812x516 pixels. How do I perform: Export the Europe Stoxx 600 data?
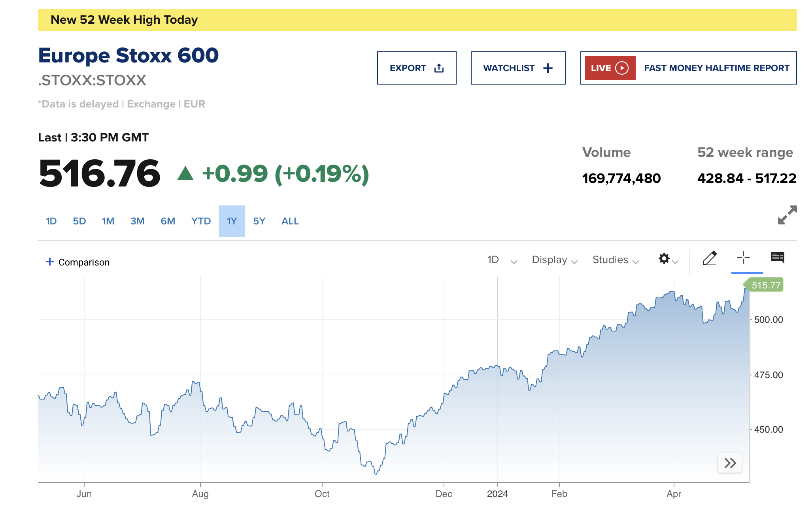[417, 68]
